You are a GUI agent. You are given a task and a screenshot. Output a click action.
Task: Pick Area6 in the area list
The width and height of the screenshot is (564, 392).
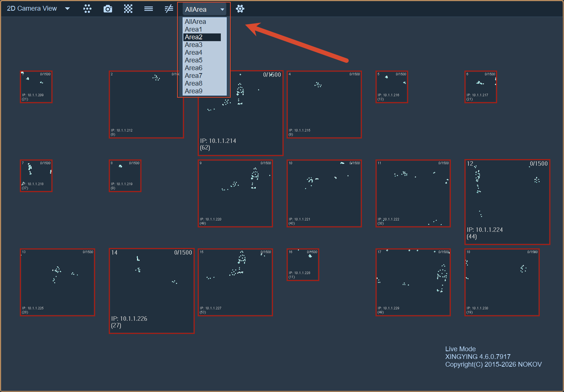[x=202, y=68]
